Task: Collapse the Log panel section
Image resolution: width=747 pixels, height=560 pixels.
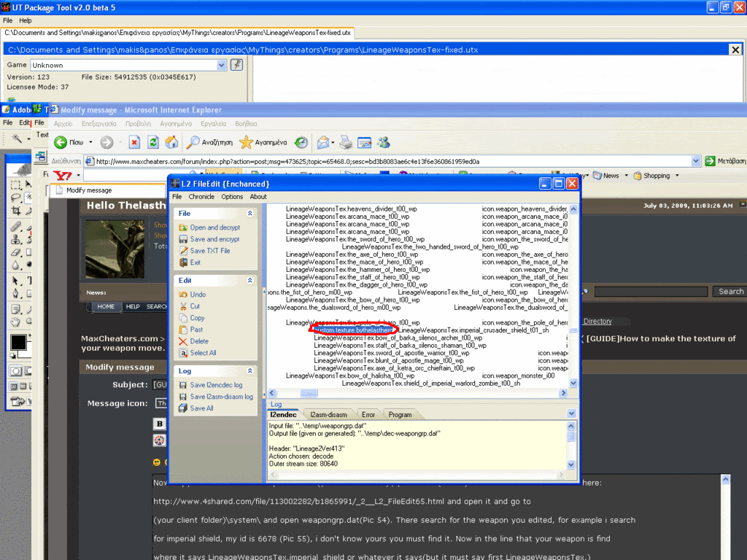Action: point(250,371)
